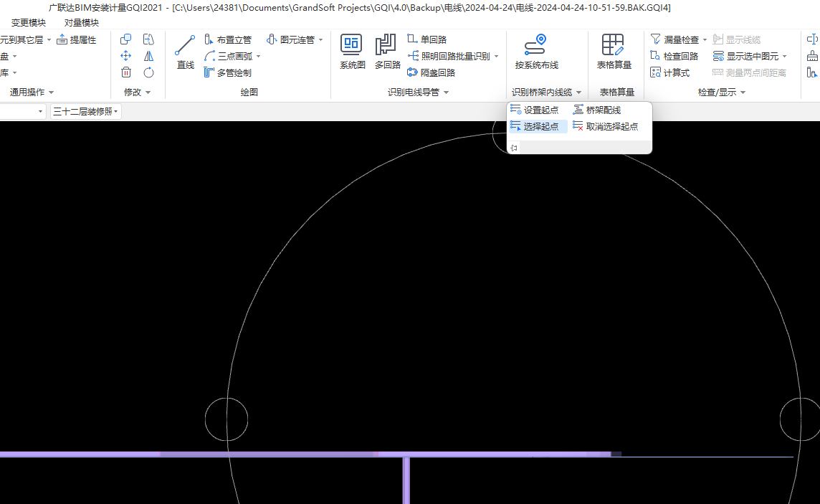Click the 图元连管 element connect tool

point(291,39)
